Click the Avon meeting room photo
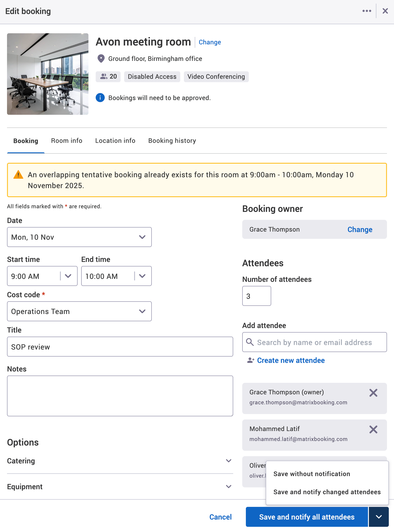This screenshot has width=394, height=532. (x=47, y=74)
